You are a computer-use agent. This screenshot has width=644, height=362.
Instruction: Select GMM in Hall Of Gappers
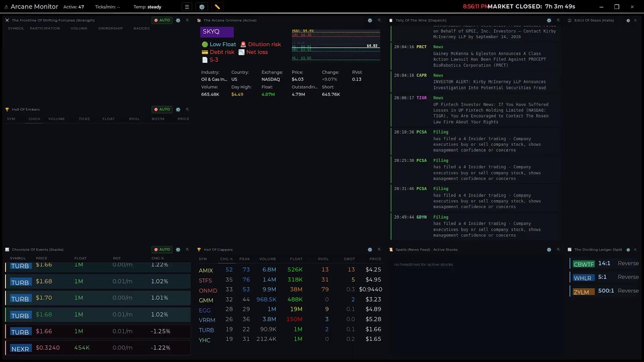click(x=206, y=300)
